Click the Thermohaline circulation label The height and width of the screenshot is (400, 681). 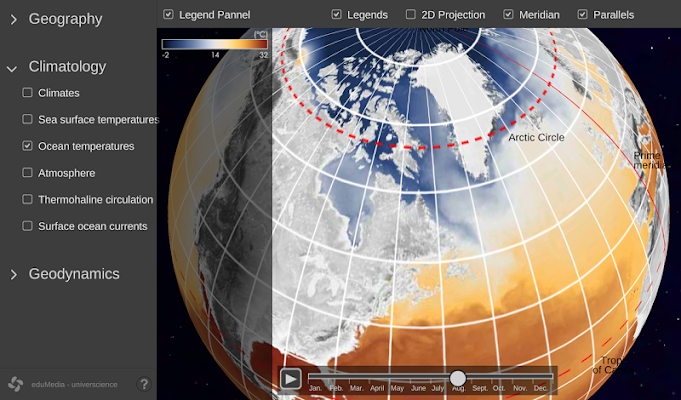click(96, 200)
